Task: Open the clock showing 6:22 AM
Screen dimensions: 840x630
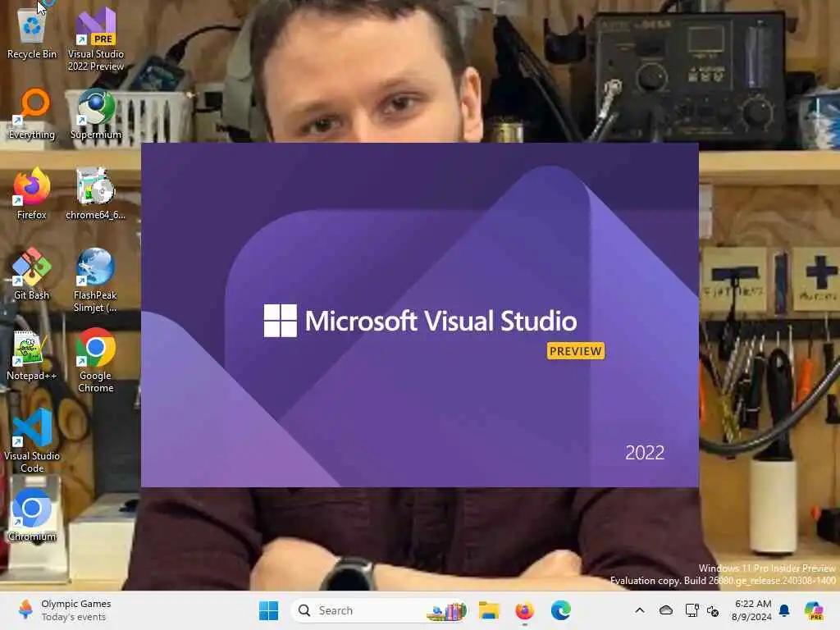Action: pyautogui.click(x=752, y=610)
